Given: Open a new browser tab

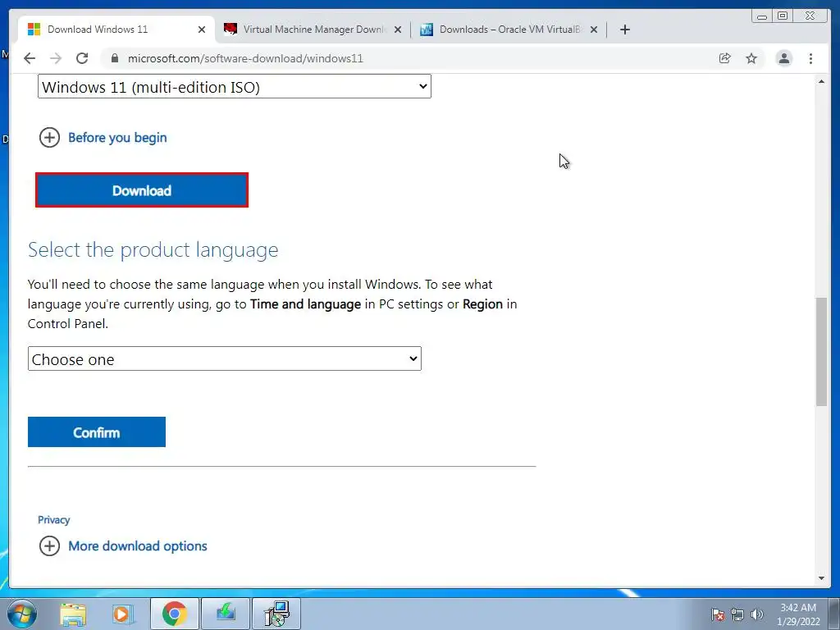Looking at the screenshot, I should 624,30.
